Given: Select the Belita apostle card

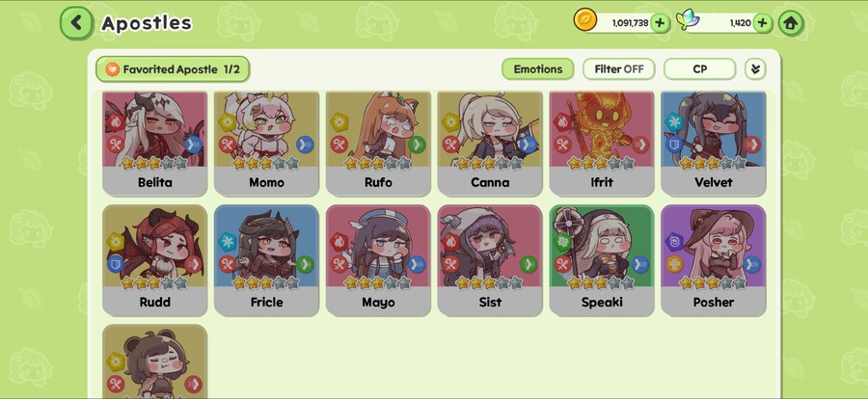Looking at the screenshot, I should (x=155, y=144).
